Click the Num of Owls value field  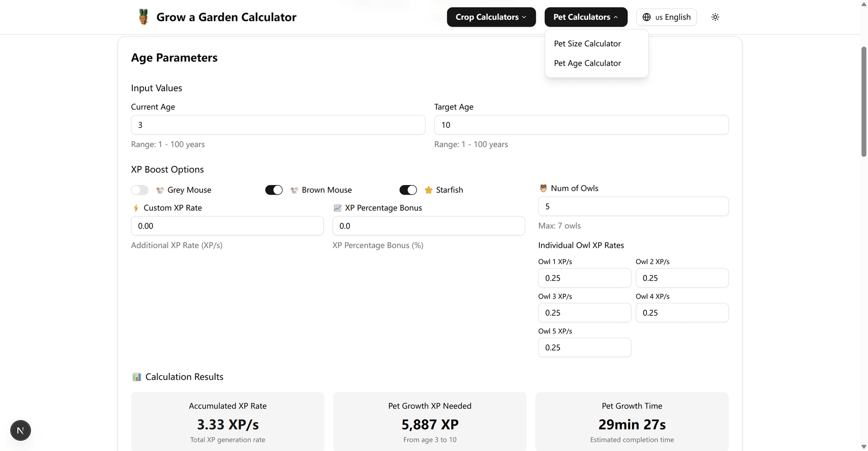(632, 206)
